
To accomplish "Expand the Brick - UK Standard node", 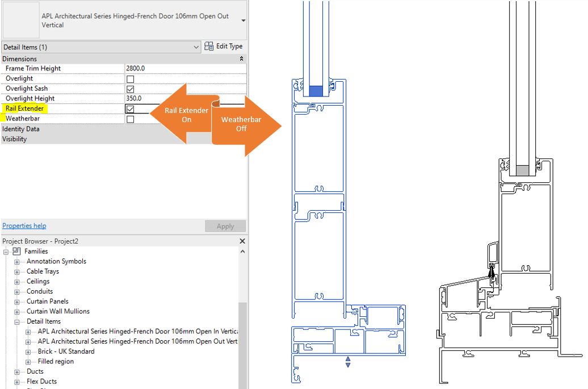I will coord(28,352).
